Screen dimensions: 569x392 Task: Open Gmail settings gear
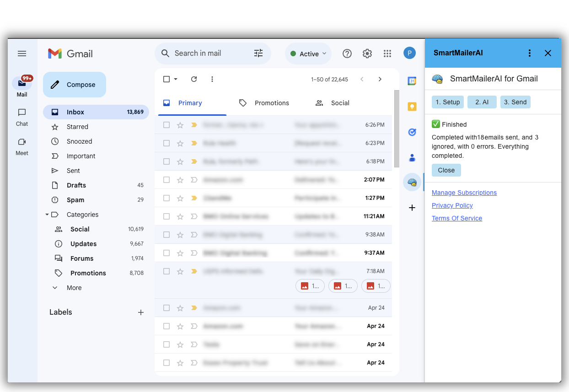coord(367,54)
